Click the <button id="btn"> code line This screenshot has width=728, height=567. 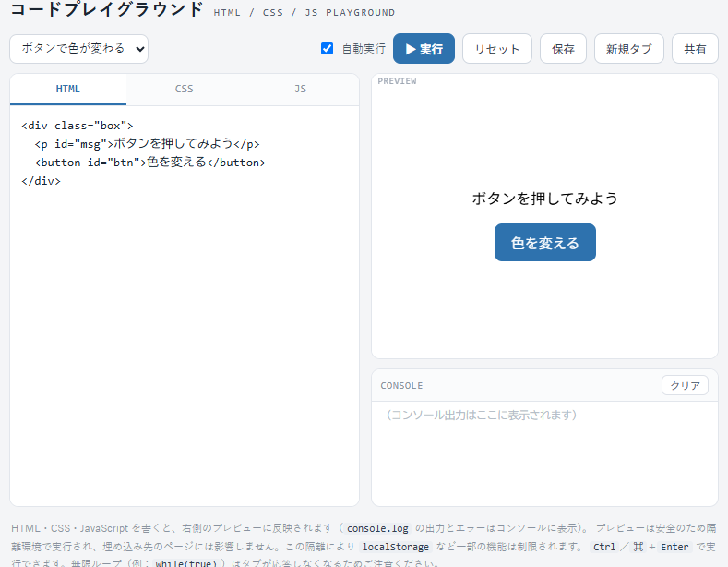(150, 163)
